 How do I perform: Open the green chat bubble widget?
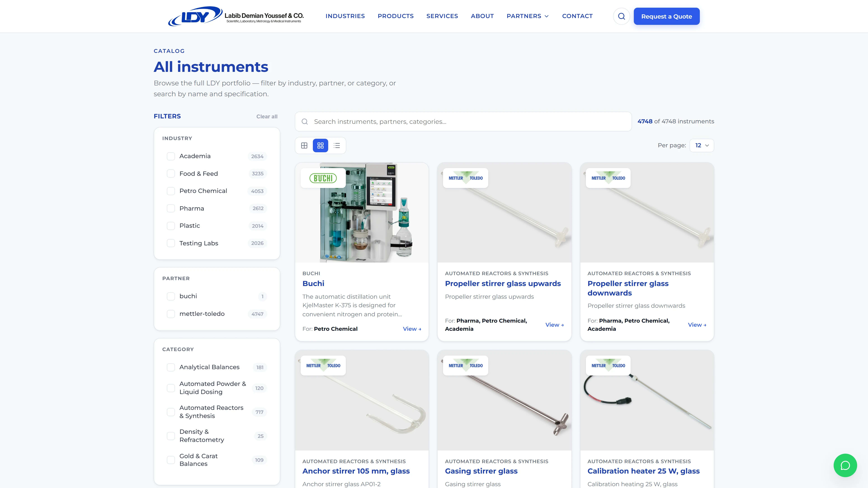click(x=845, y=465)
